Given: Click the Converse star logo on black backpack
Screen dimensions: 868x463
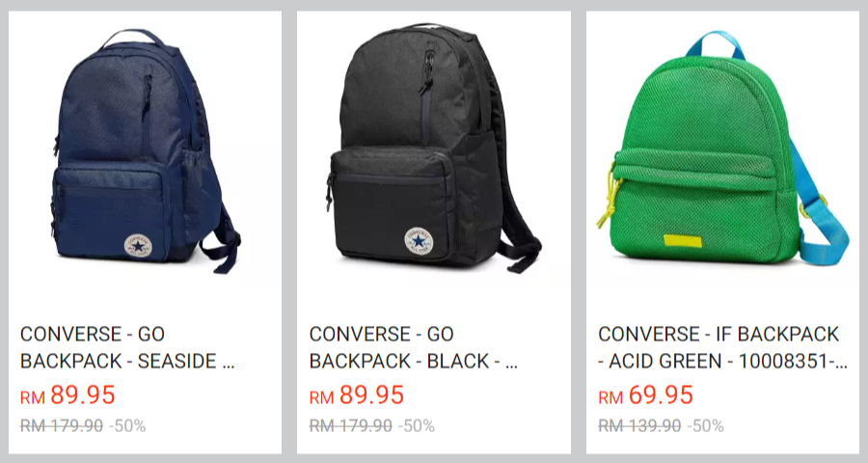Looking at the screenshot, I should coord(420,242).
